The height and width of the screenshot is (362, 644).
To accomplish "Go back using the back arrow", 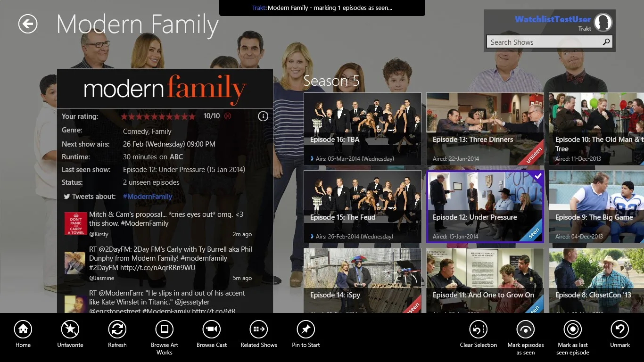I will [x=28, y=24].
